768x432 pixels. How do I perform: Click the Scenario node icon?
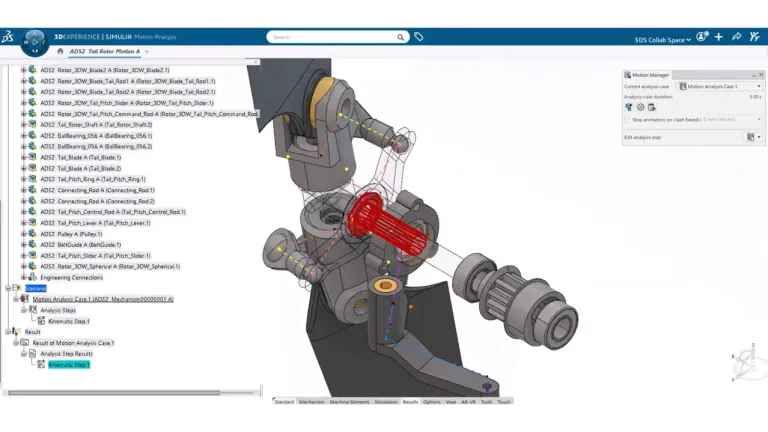pos(17,288)
